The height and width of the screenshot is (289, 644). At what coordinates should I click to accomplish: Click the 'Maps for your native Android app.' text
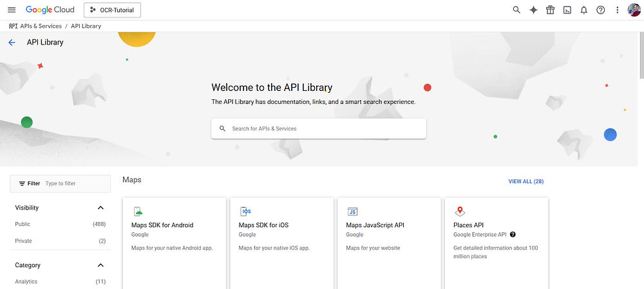pyautogui.click(x=172, y=248)
